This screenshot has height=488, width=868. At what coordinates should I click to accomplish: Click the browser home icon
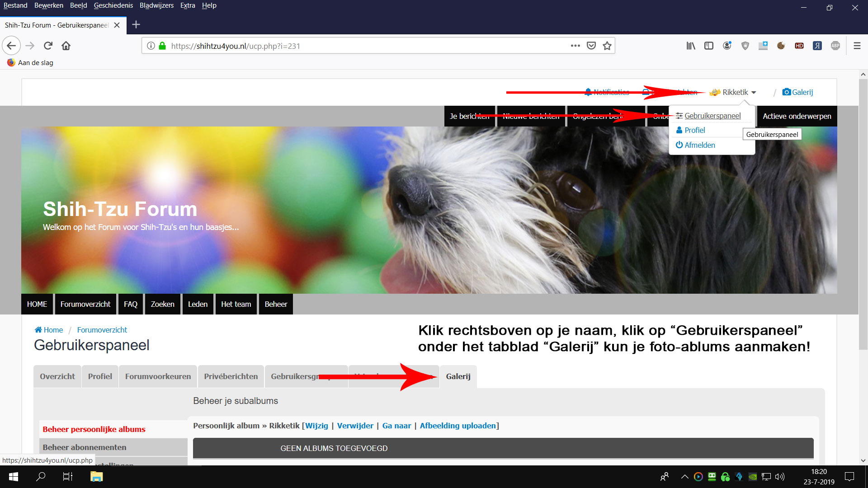tap(66, 46)
